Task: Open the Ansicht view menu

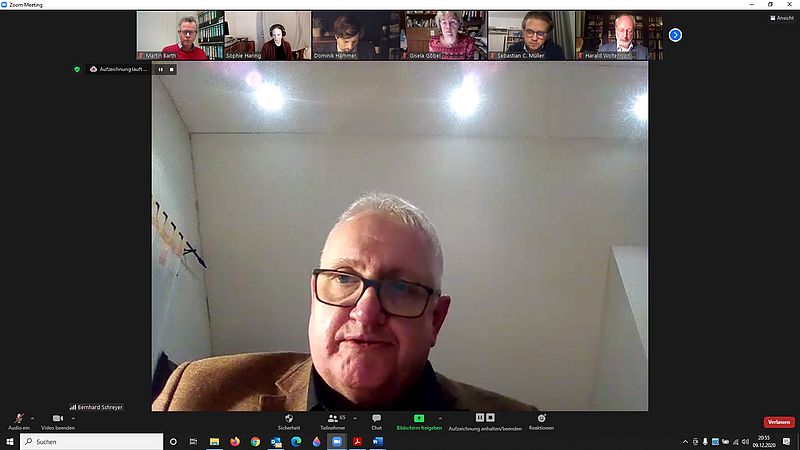Action: point(782,18)
